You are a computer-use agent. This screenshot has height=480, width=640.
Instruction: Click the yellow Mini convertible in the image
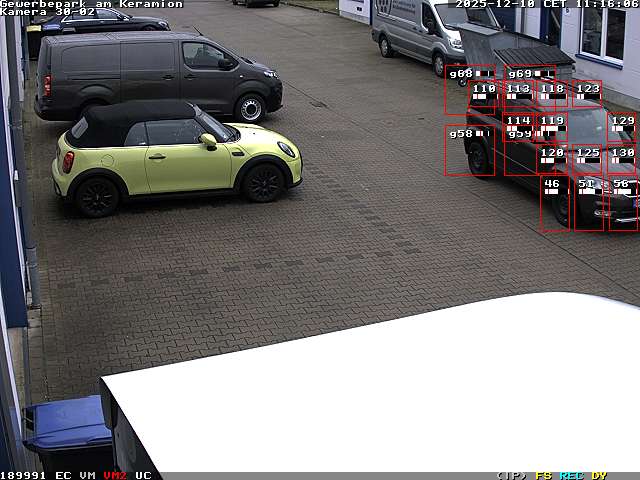pyautogui.click(x=175, y=155)
